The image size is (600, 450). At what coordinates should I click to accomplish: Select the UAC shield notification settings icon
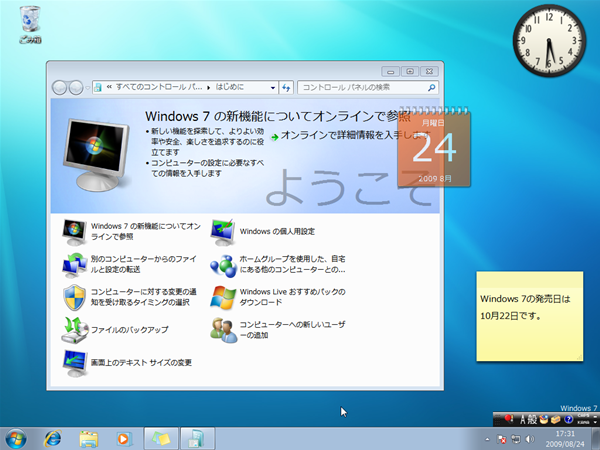(x=74, y=297)
